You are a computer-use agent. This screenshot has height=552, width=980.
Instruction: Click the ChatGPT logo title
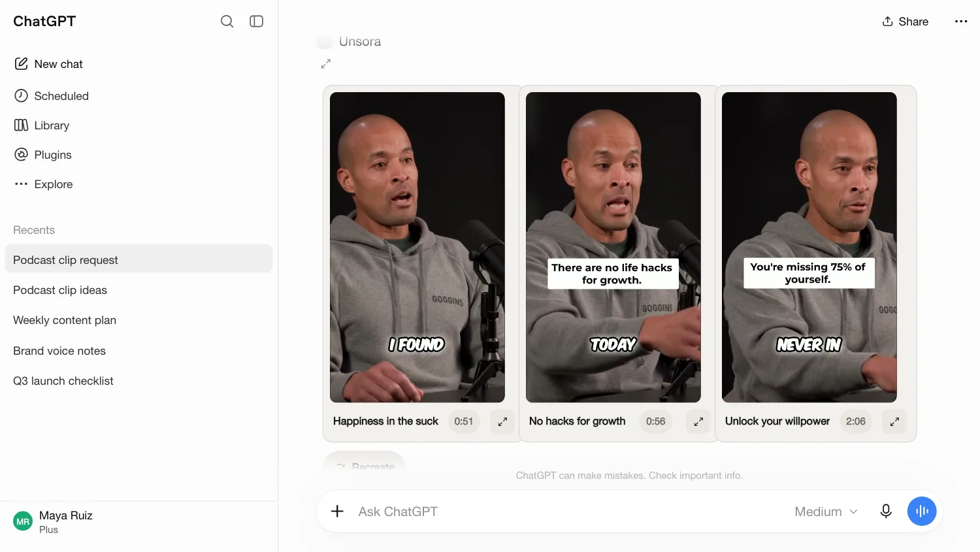coord(44,22)
